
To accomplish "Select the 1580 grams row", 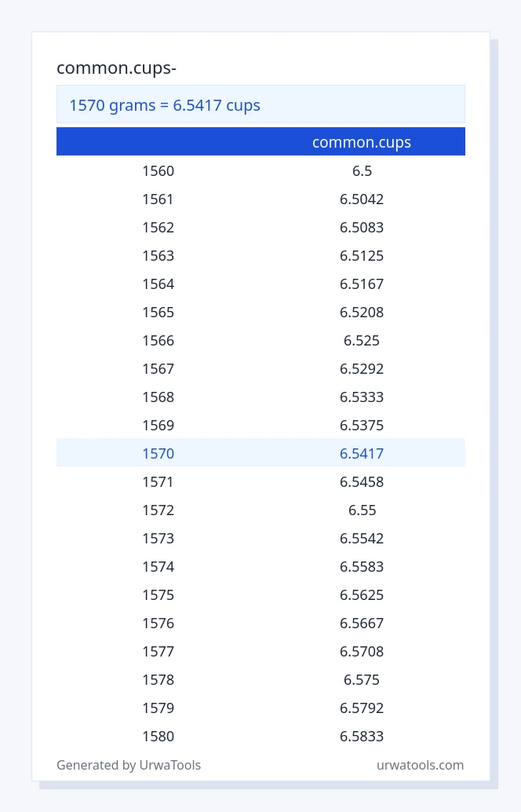I will pos(260,736).
